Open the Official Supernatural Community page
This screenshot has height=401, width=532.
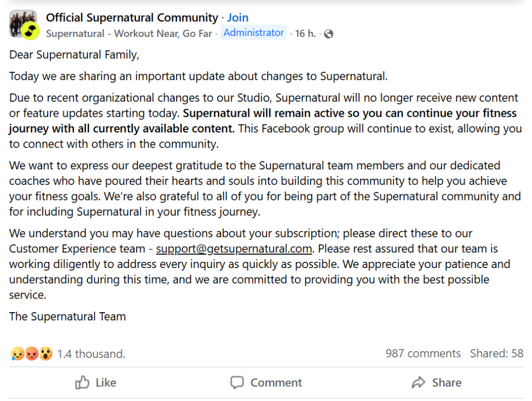132,18
